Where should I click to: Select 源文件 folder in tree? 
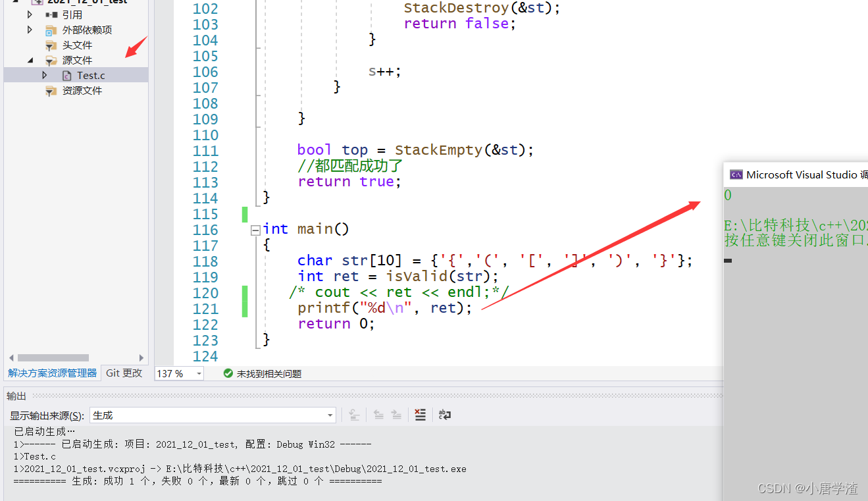point(77,60)
